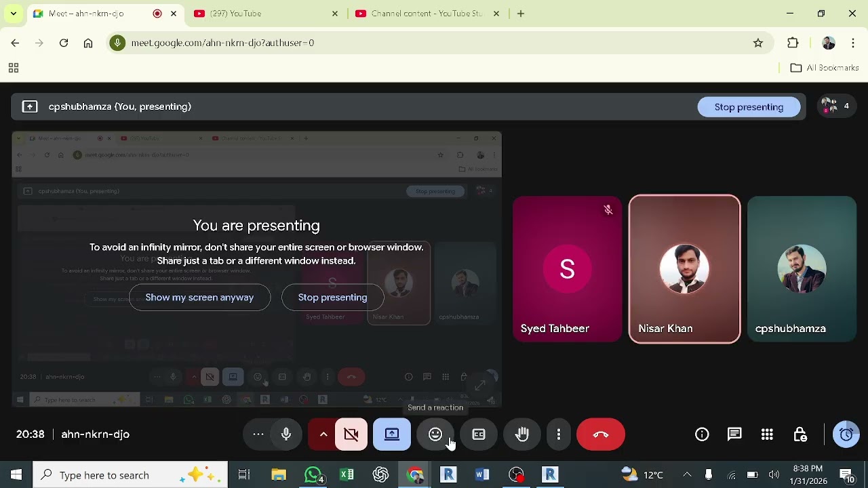Open File Explorer from taskbar

pos(279,475)
